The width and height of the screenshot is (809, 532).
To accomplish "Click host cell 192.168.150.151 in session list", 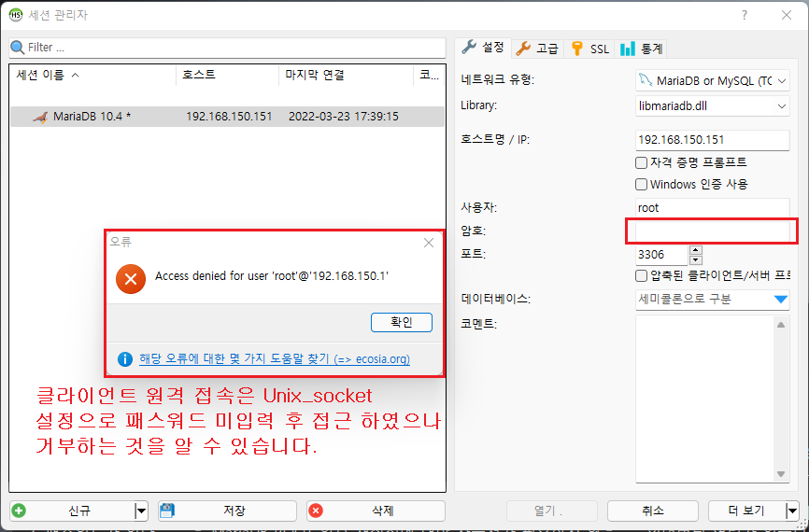I will point(229,117).
